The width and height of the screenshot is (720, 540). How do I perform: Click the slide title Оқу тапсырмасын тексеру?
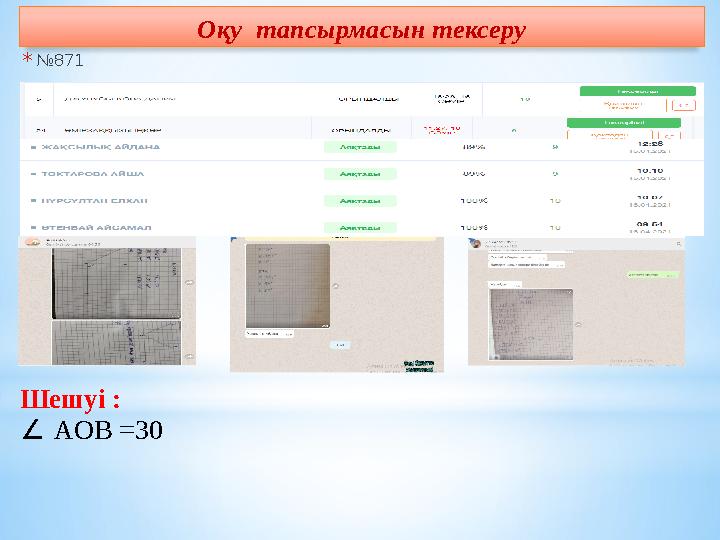tap(361, 30)
